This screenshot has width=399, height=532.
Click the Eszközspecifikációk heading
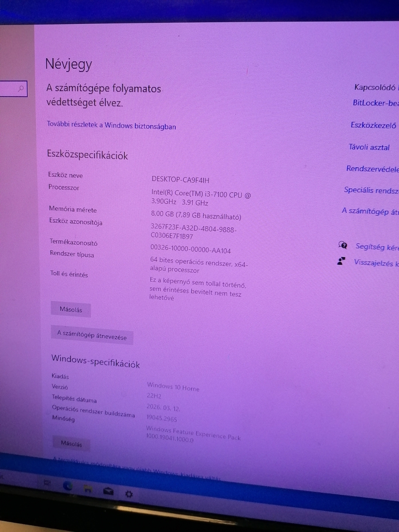(87, 155)
